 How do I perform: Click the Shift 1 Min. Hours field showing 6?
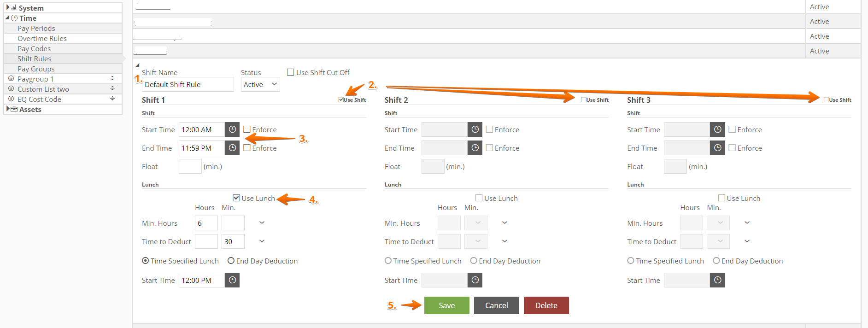coord(206,223)
